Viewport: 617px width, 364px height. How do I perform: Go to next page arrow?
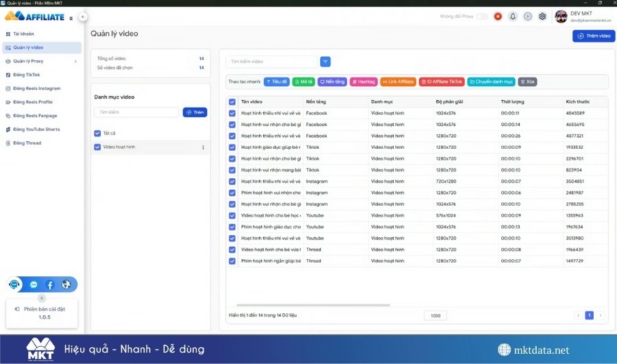(600, 315)
